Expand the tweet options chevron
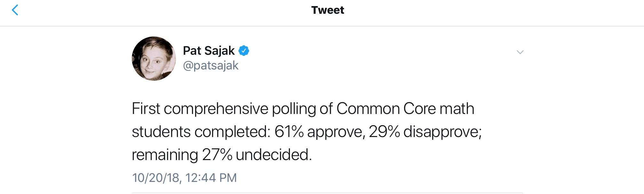The width and height of the screenshot is (644, 194). 520,52
